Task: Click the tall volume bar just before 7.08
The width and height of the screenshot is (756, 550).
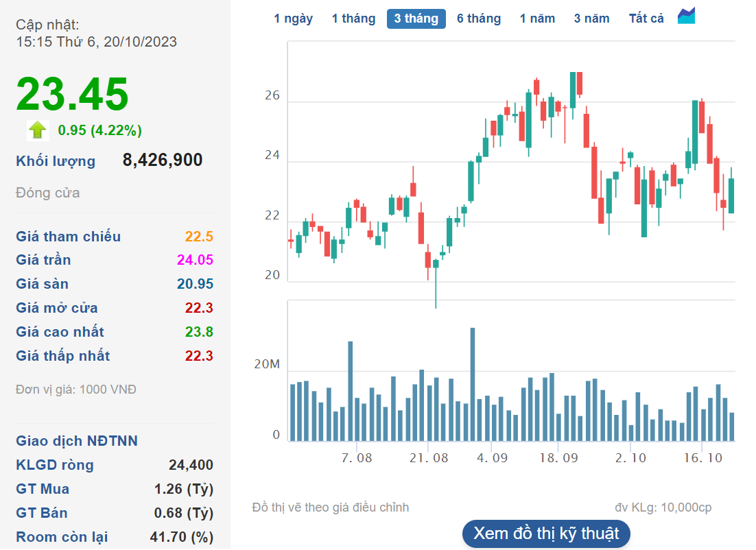Action: coord(350,391)
